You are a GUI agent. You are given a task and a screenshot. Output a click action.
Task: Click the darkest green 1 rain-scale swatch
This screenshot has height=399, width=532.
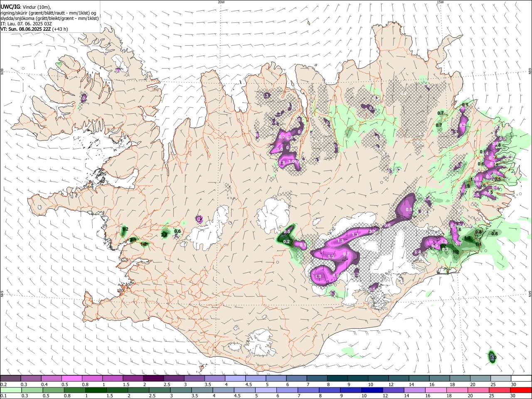pyautogui.click(x=95, y=390)
